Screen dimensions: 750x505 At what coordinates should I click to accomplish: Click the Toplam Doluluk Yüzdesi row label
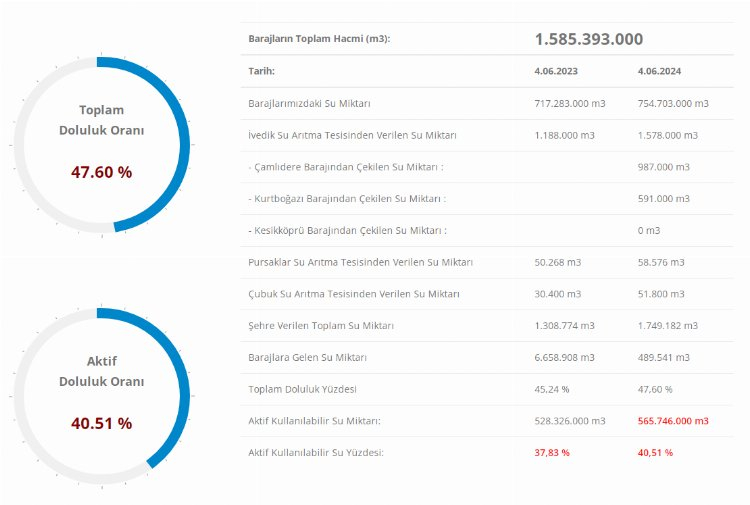[301, 389]
